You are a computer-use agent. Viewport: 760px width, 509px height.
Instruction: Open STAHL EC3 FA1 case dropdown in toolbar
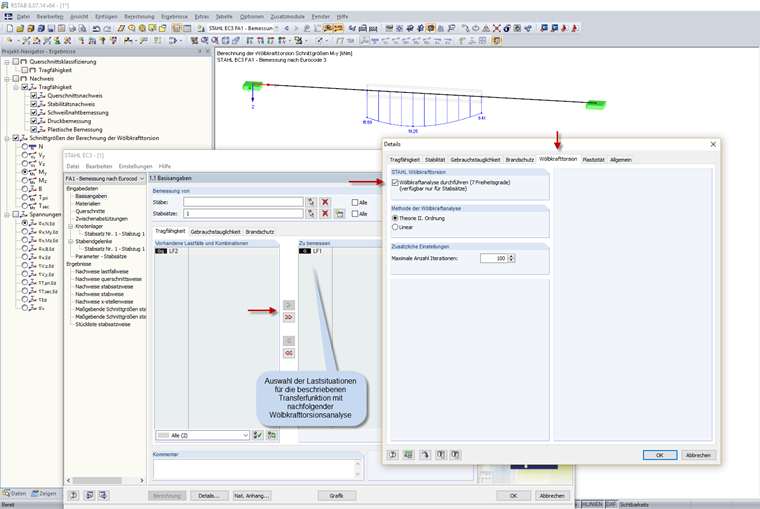(277, 29)
